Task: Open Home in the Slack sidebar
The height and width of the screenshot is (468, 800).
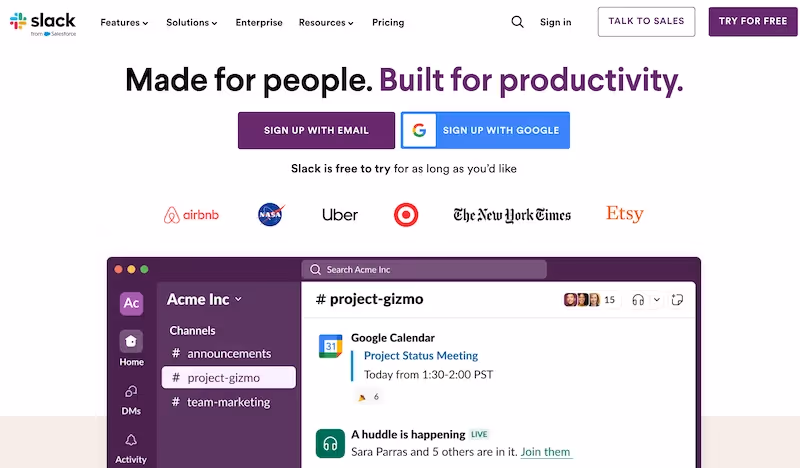Action: coord(131,349)
